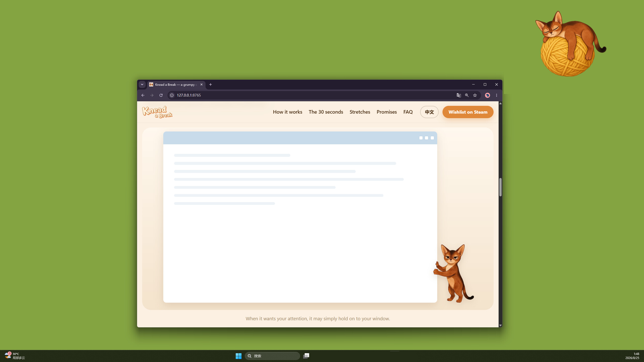Open The 30 seconds nav link

click(326, 112)
